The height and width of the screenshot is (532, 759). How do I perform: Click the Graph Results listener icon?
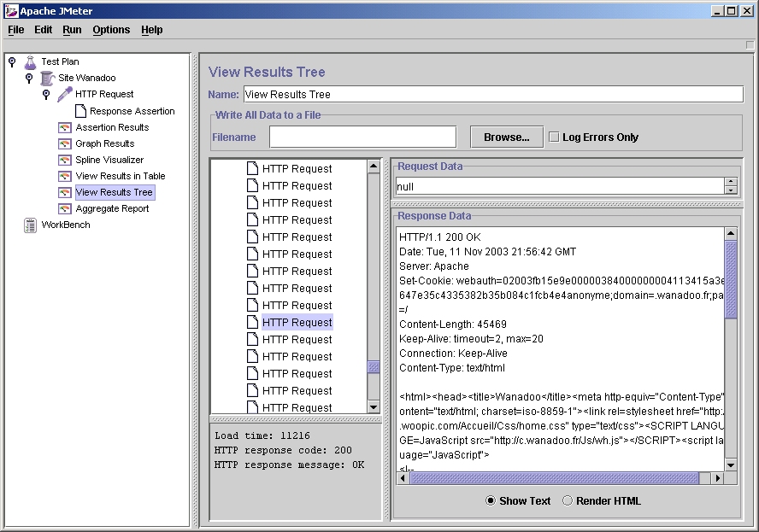pos(64,143)
